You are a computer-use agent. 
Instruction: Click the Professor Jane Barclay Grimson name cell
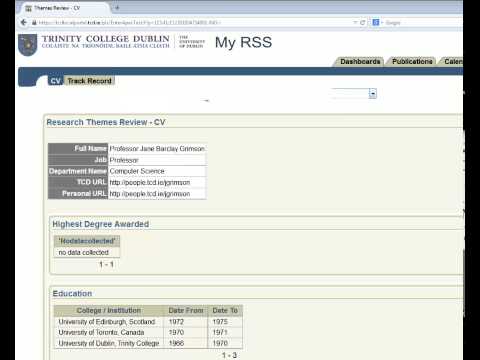[157, 149]
